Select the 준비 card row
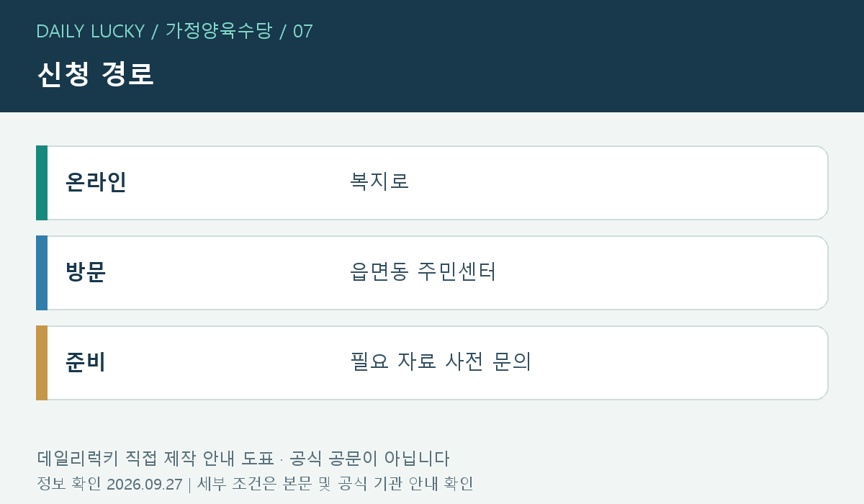The height and width of the screenshot is (504, 864). point(432,363)
